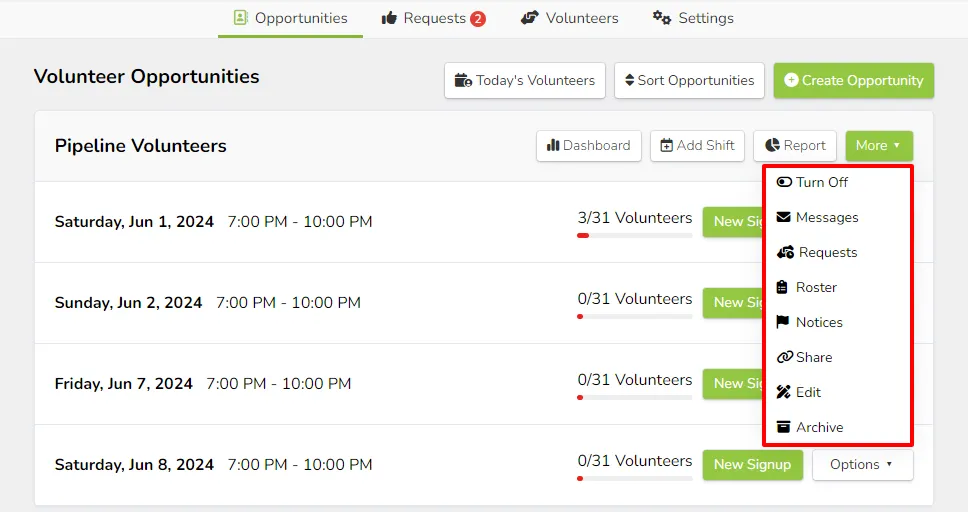Open the Settings tab

[x=693, y=18]
